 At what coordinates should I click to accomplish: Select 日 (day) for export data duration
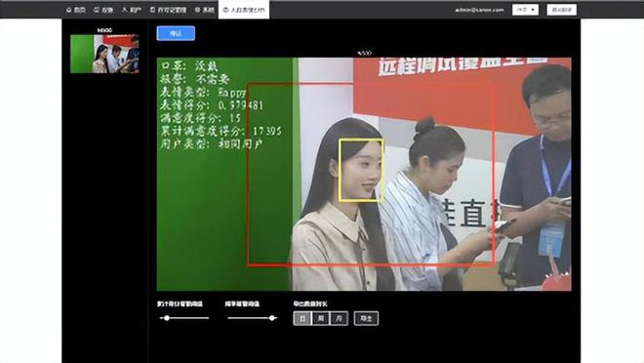tap(302, 318)
